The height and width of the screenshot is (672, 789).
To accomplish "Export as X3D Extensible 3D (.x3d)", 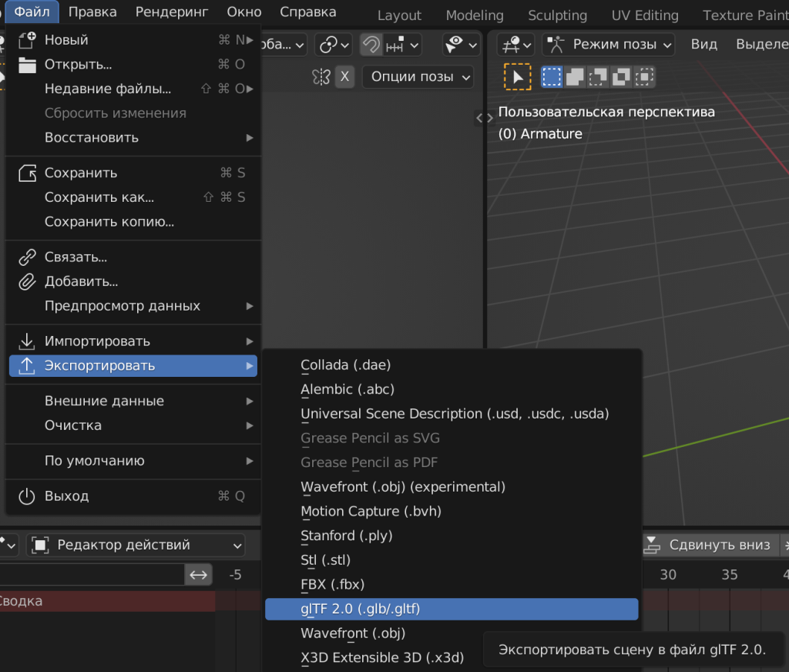I will (452, 657).
